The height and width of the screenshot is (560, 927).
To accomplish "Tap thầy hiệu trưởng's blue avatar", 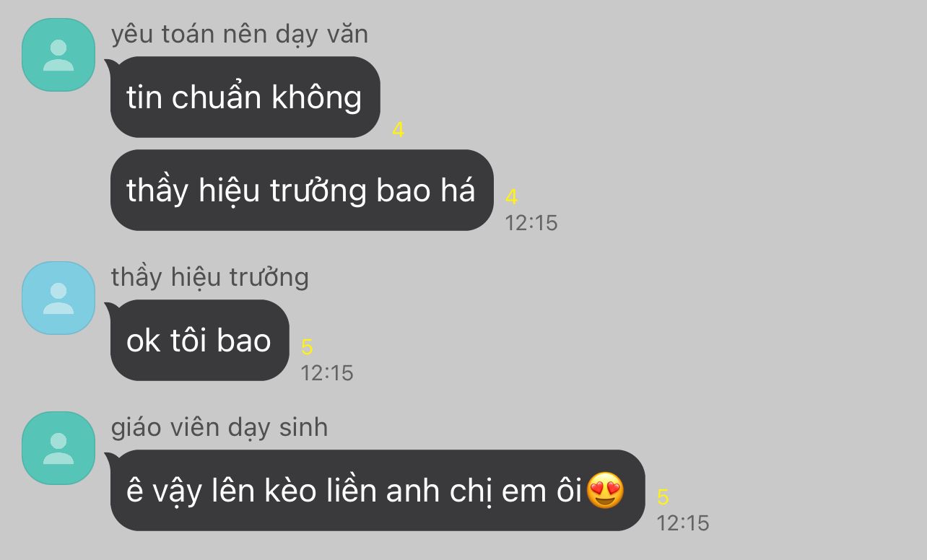I will [x=58, y=298].
